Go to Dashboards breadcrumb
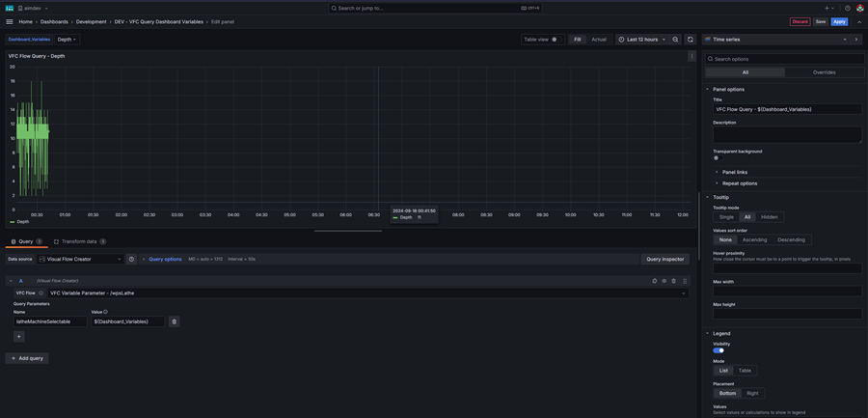Viewport: 868px width, 418px height. coord(54,21)
